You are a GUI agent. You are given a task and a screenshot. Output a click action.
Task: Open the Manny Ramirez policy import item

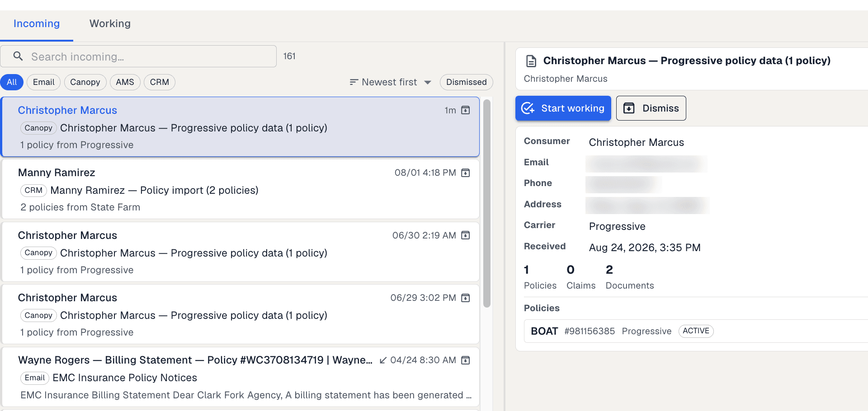pos(241,189)
